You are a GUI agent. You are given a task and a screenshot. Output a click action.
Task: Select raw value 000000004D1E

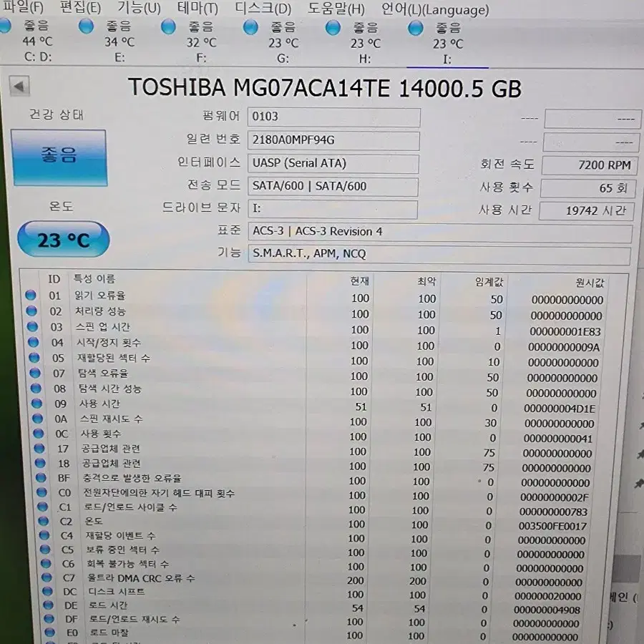(x=560, y=409)
